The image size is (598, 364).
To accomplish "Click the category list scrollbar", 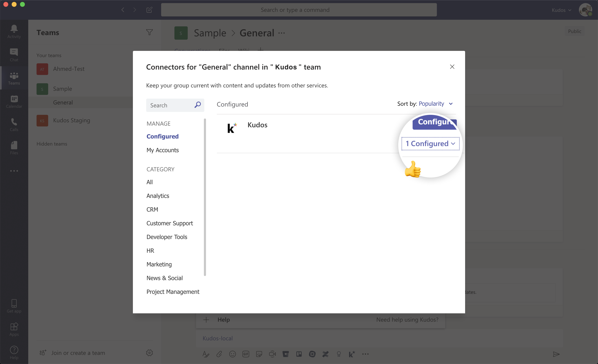I will point(205,197).
